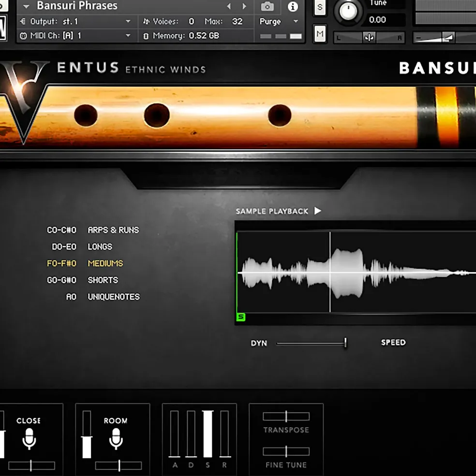Open the instrument info icon
The image size is (476, 476).
tap(293, 6)
